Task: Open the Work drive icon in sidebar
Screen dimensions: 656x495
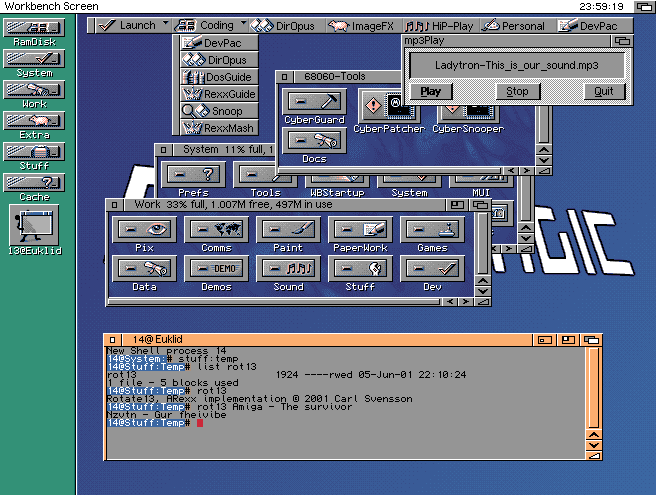Action: [34, 90]
